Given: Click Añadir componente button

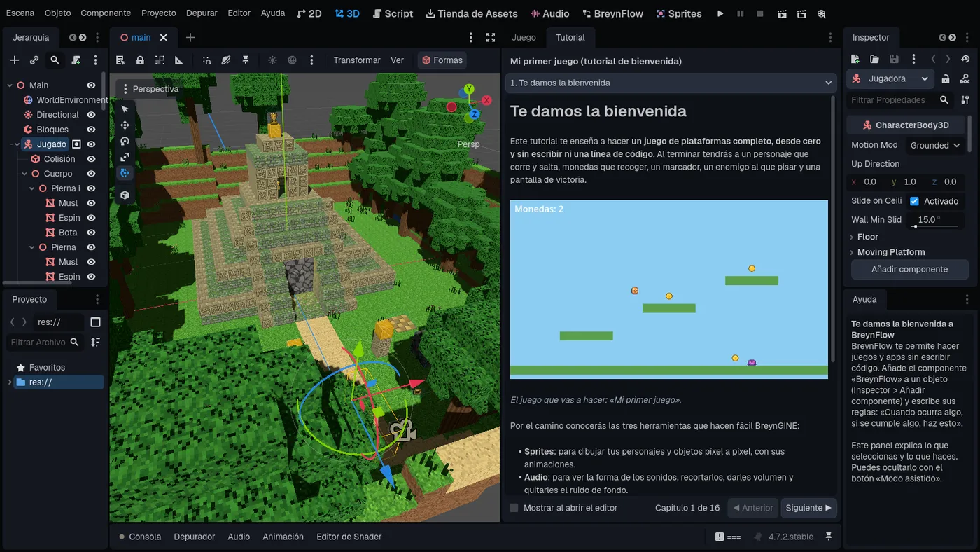Looking at the screenshot, I should (x=909, y=269).
